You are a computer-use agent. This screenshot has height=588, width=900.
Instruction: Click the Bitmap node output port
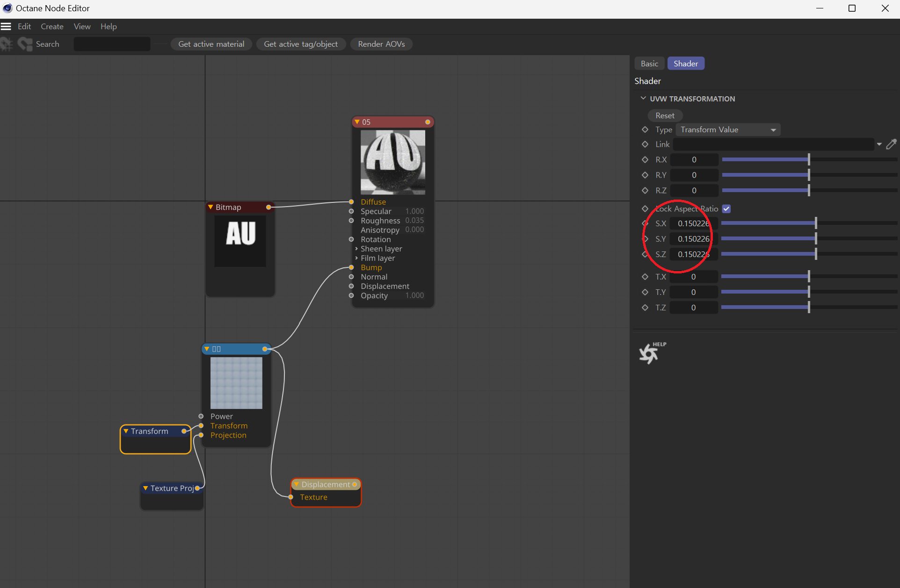coord(269,207)
